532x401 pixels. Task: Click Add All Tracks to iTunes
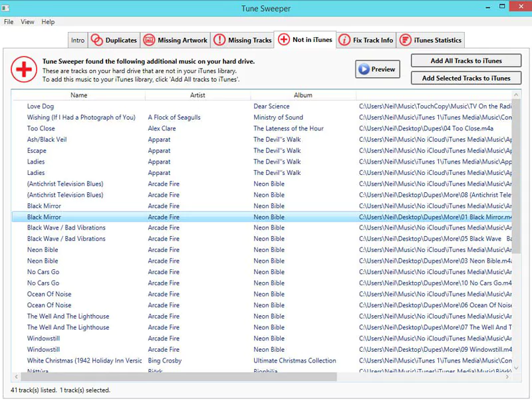(466, 61)
